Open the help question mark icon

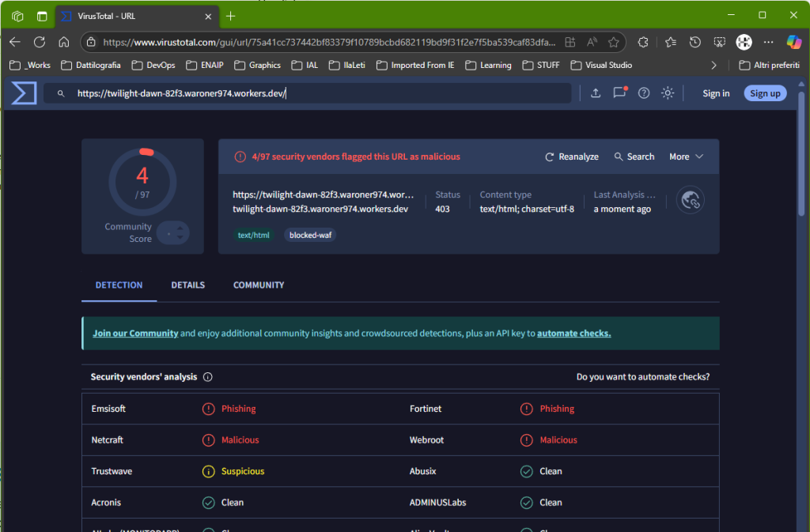coord(644,93)
